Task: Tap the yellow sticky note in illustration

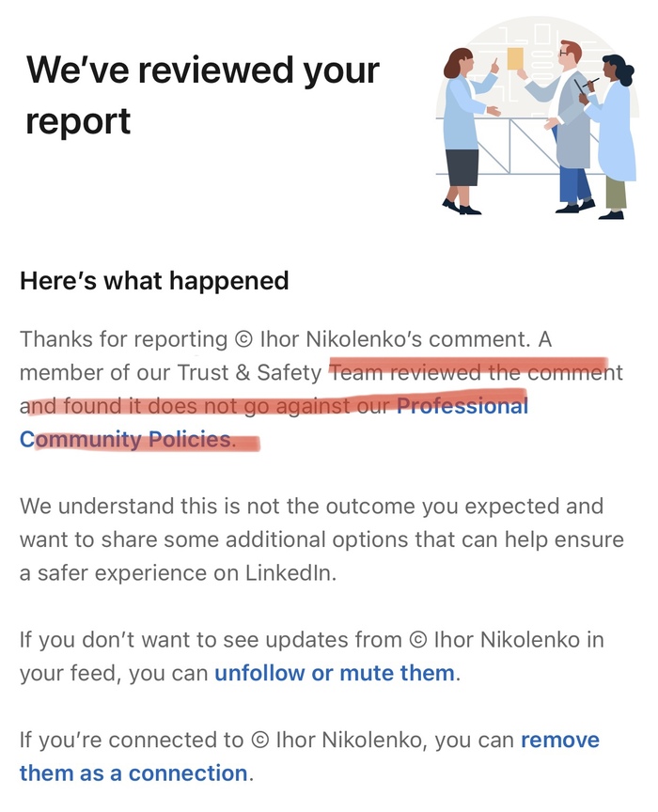Action: pyautogui.click(x=516, y=58)
